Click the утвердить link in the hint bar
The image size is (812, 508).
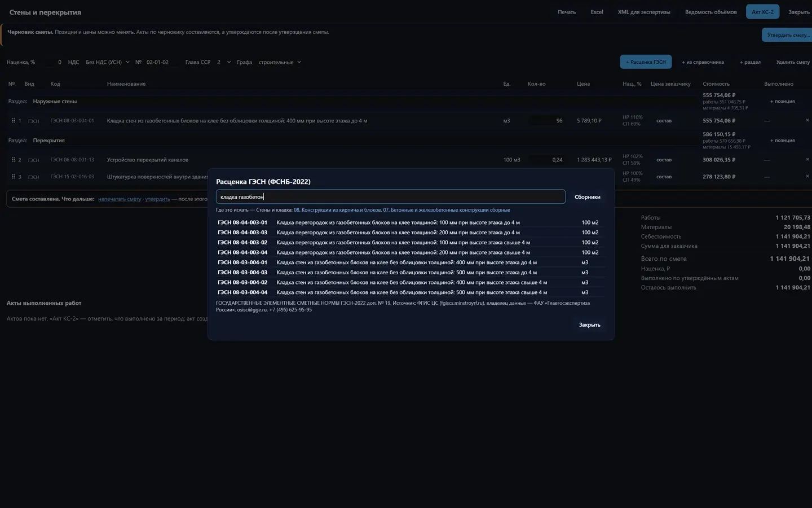click(157, 199)
